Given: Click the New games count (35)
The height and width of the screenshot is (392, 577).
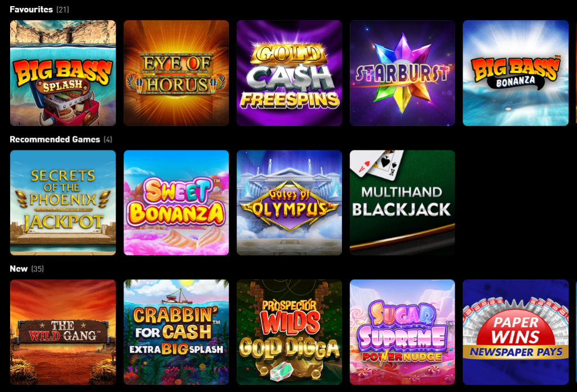Looking at the screenshot, I should 38,269.
